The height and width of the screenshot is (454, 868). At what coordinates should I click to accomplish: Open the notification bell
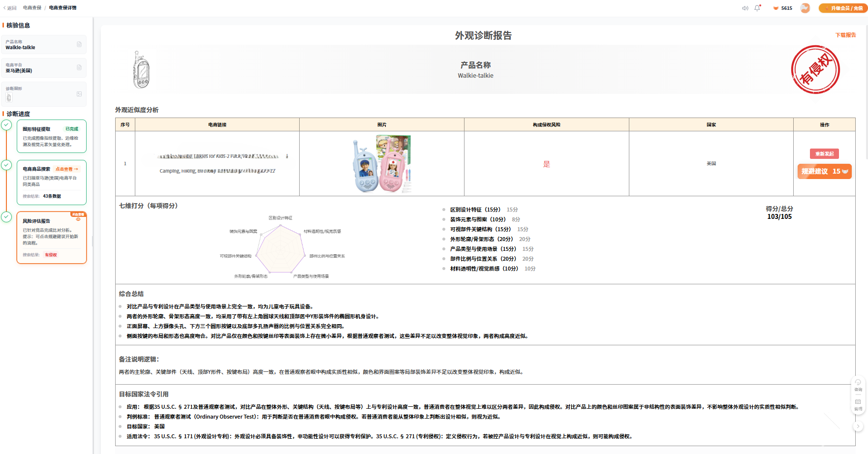tap(757, 8)
